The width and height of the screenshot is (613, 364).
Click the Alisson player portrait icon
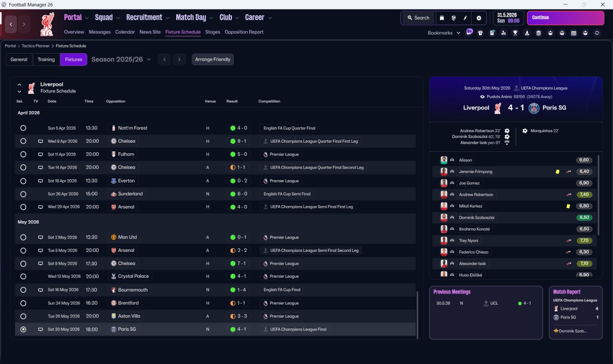click(x=444, y=160)
